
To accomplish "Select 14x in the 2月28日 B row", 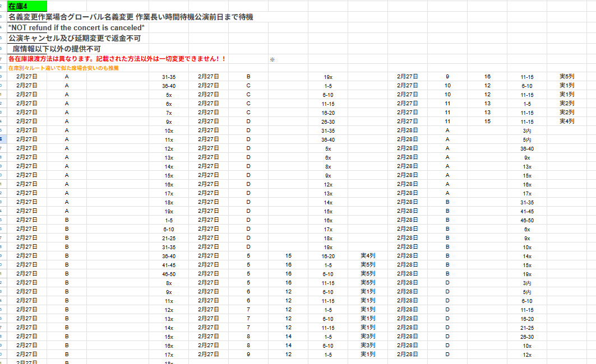I will click(527, 256).
